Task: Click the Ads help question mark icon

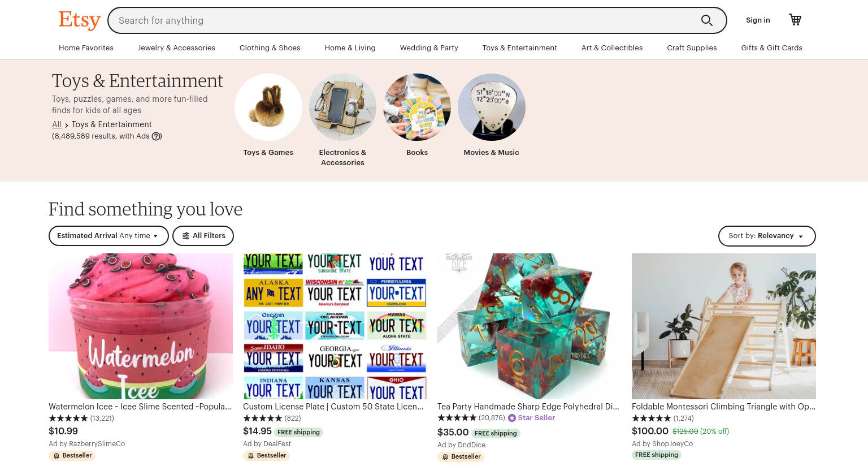Action: pos(157,136)
